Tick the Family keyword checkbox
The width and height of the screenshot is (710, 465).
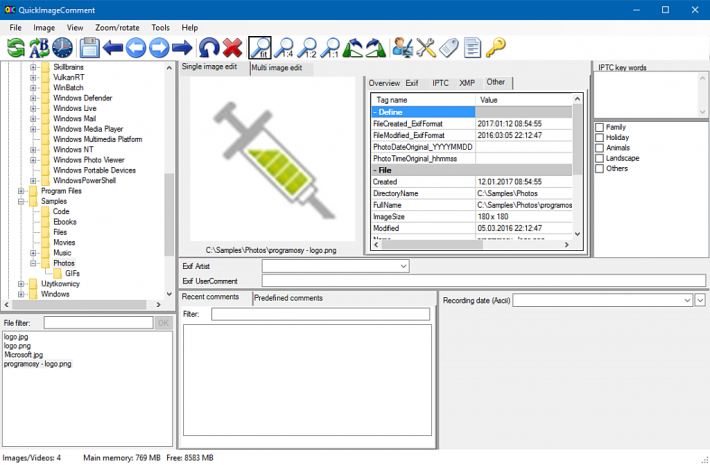point(600,127)
